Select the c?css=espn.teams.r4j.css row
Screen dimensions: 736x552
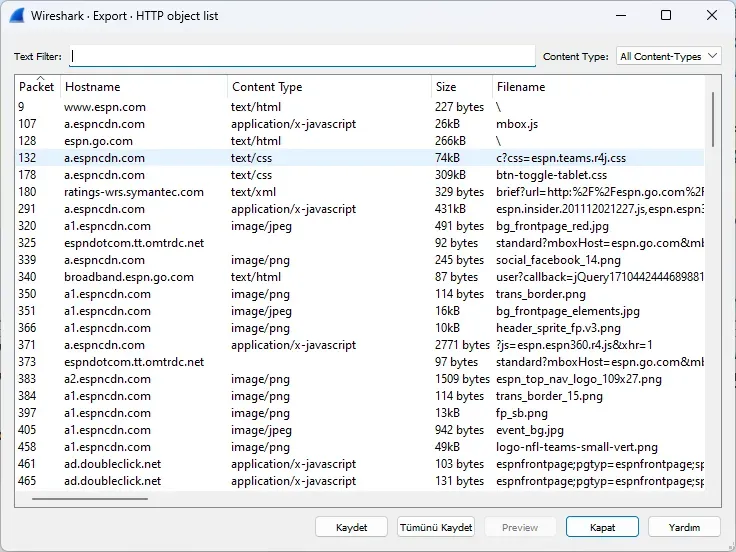pyautogui.click(x=360, y=158)
